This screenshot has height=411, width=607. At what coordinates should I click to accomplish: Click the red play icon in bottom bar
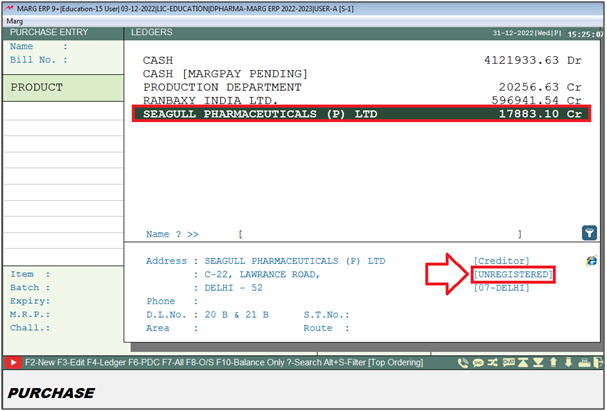coord(13,363)
